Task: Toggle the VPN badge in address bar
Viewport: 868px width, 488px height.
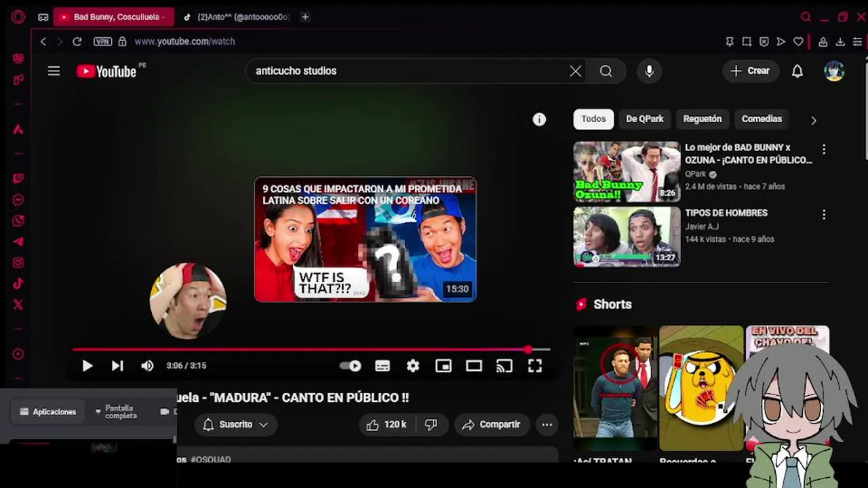Action: coord(102,41)
